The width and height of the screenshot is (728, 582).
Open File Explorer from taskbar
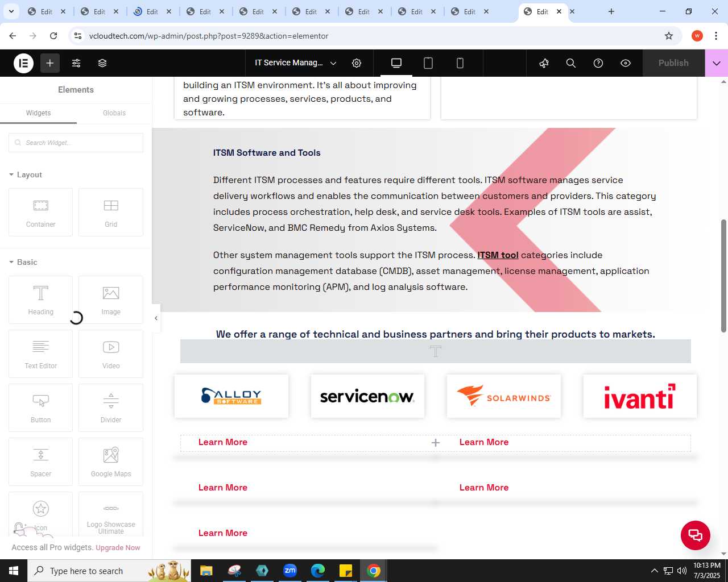(x=206, y=571)
